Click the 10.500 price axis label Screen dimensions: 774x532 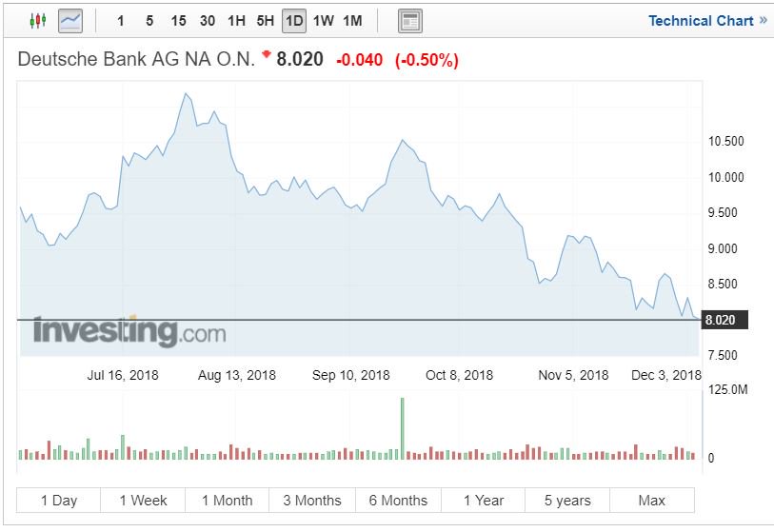(726, 141)
